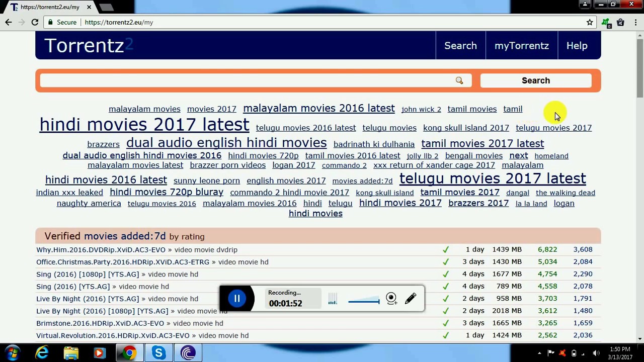Open Why.Him.2016.DVDRip.XviD.AC3-EVO torrent
644x362 pixels.
click(x=101, y=249)
